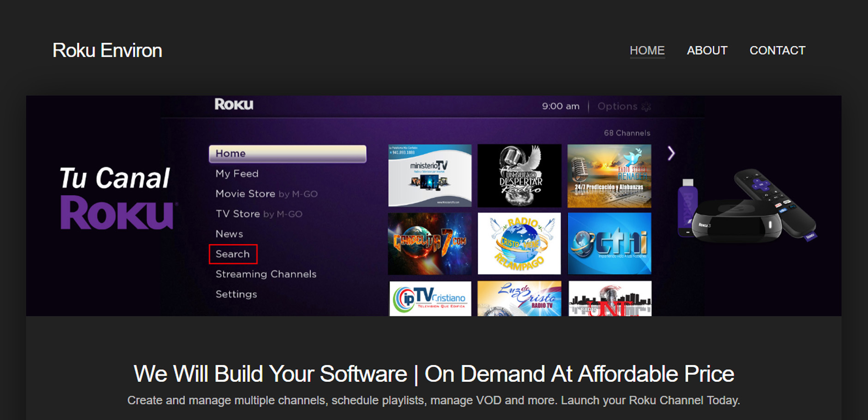Image resolution: width=868 pixels, height=420 pixels.
Task: Select Radio Stereo Renacer channel tile
Action: (x=609, y=175)
